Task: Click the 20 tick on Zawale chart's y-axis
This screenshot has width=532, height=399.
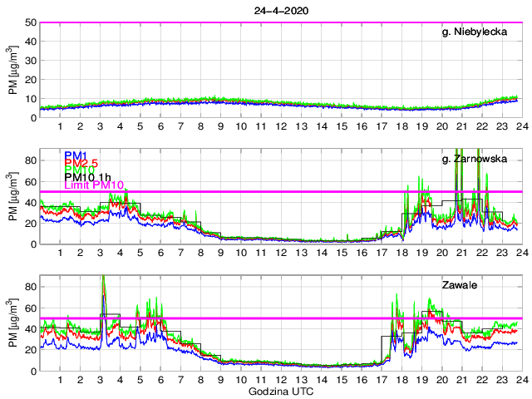Action: [31, 349]
